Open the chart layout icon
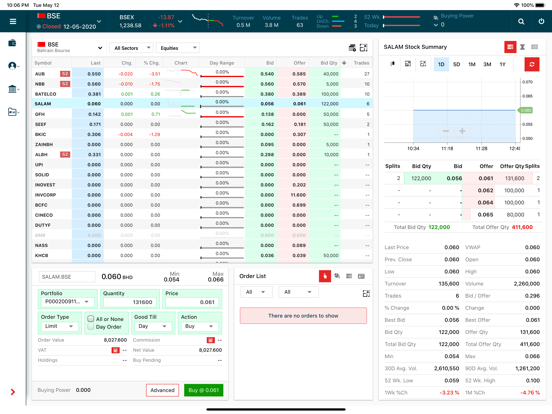Viewport: 552px width, 414px height. pos(408,64)
